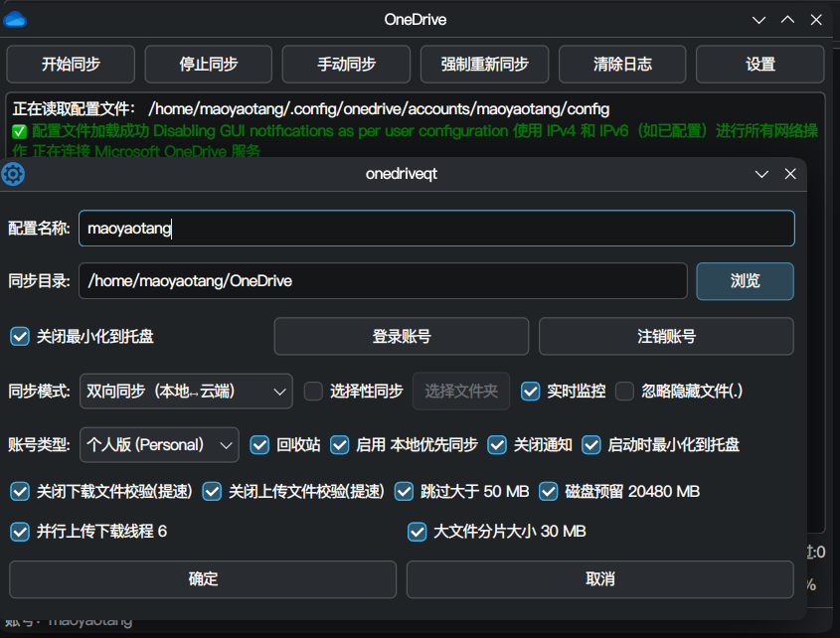Viewport: 840px width, 638px height.
Task: Toggle 启用 本地优先同步 checkbox
Action: coord(340,444)
